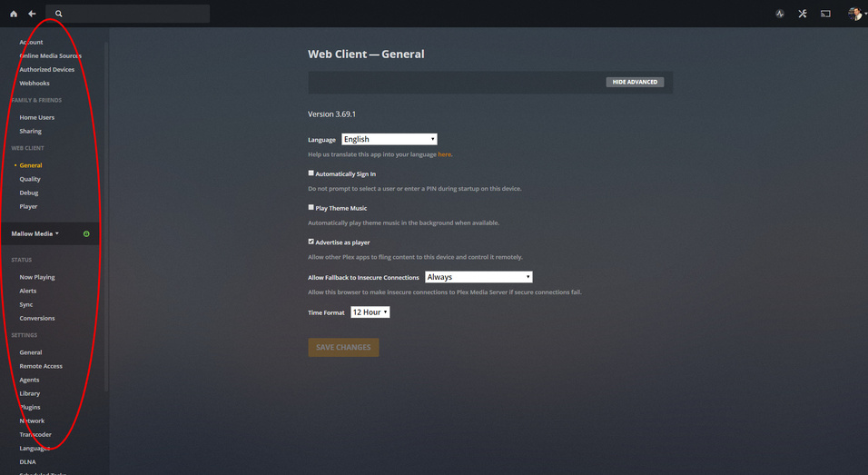
Task: Click the Version 3.69.1 text
Action: pos(331,114)
